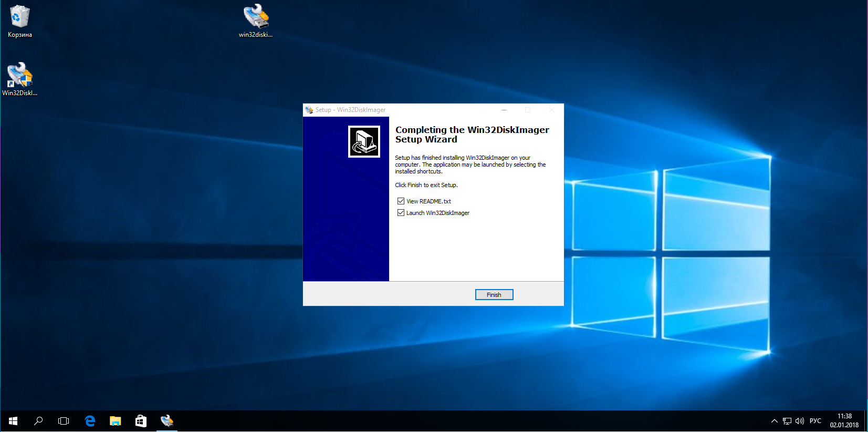The height and width of the screenshot is (432, 868).
Task: Open the Windows Start menu
Action: click(13, 421)
